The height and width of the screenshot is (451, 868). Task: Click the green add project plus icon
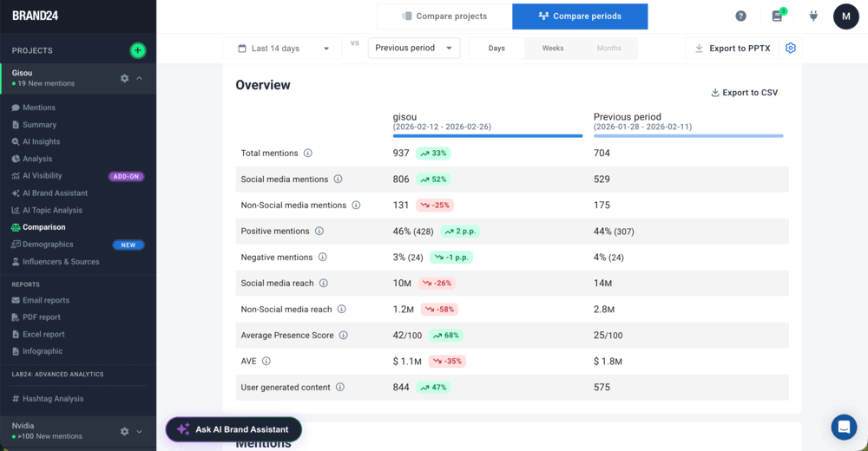[x=137, y=50]
